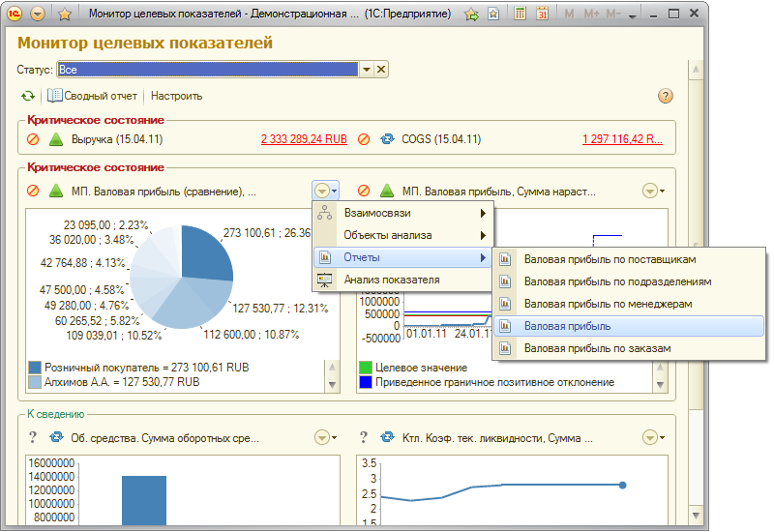Viewport: 774px width, 532px height.
Task: Open the calendar icon in title bar
Action: point(542,14)
